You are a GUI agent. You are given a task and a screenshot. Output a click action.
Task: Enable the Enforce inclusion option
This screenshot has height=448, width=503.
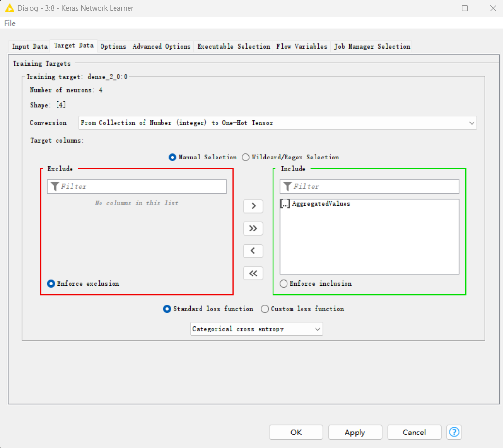(284, 284)
